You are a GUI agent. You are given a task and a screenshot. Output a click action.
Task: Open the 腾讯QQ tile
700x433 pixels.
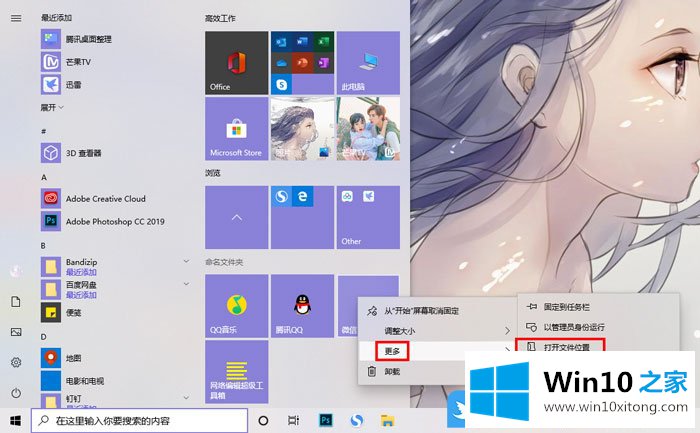pos(302,307)
